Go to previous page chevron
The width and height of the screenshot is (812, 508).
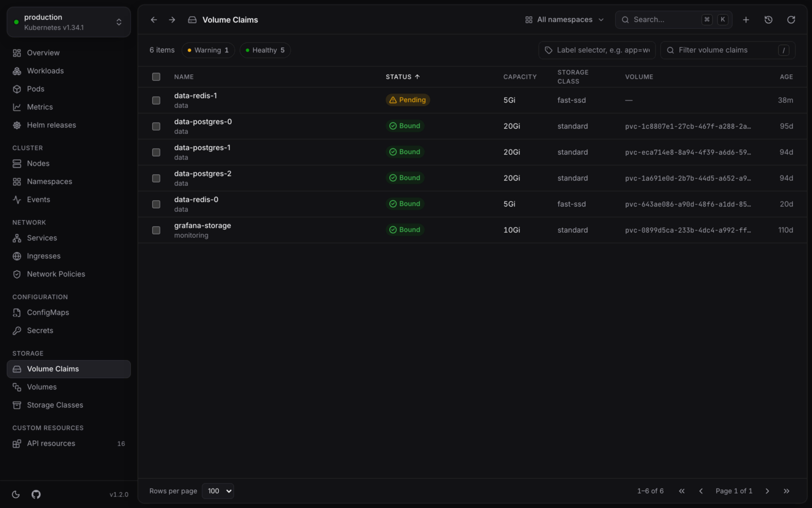point(701,491)
